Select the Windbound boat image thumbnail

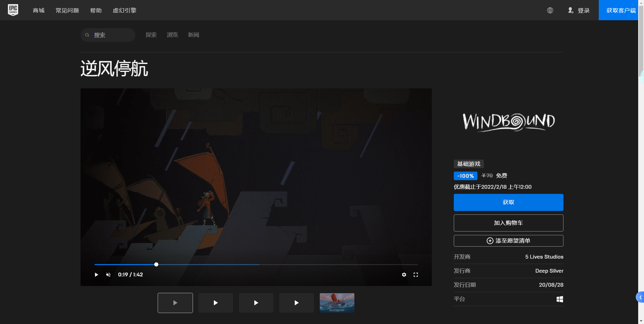click(x=337, y=303)
